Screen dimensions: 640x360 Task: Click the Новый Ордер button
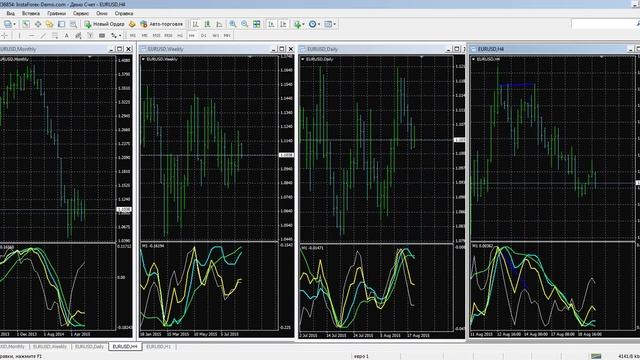[104, 24]
